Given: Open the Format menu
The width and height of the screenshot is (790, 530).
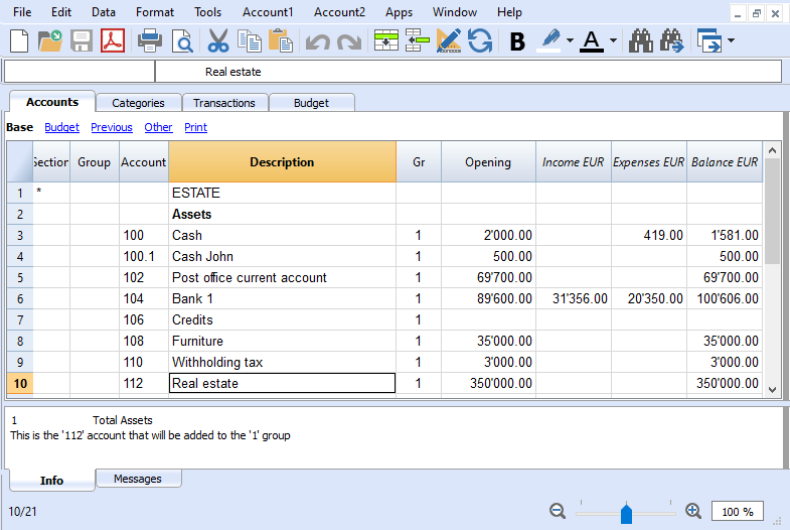Looking at the screenshot, I should click(155, 12).
